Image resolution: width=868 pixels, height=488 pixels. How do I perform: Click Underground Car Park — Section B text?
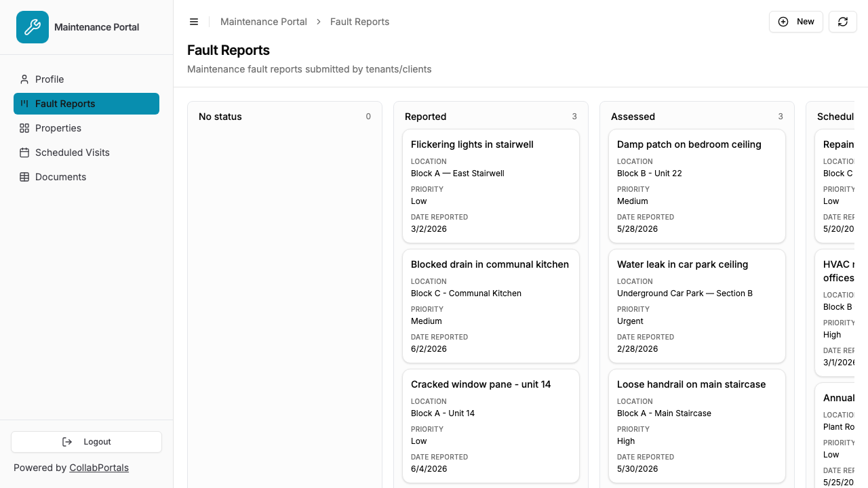685,293
